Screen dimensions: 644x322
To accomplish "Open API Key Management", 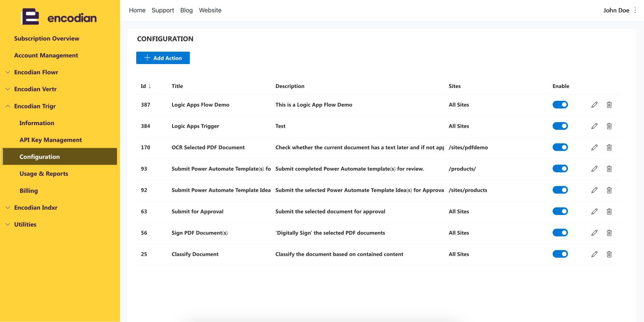I will [x=51, y=140].
